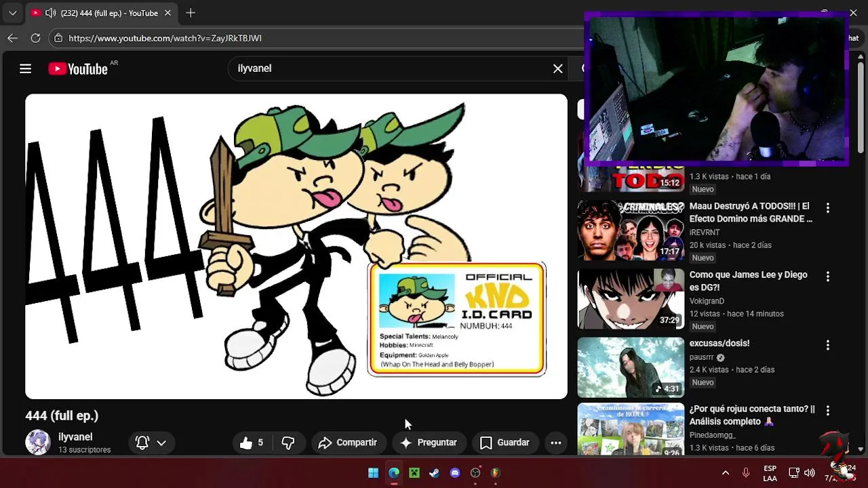The height and width of the screenshot is (488, 868).
Task: Open Minecraft from the taskbar
Action: (414, 473)
